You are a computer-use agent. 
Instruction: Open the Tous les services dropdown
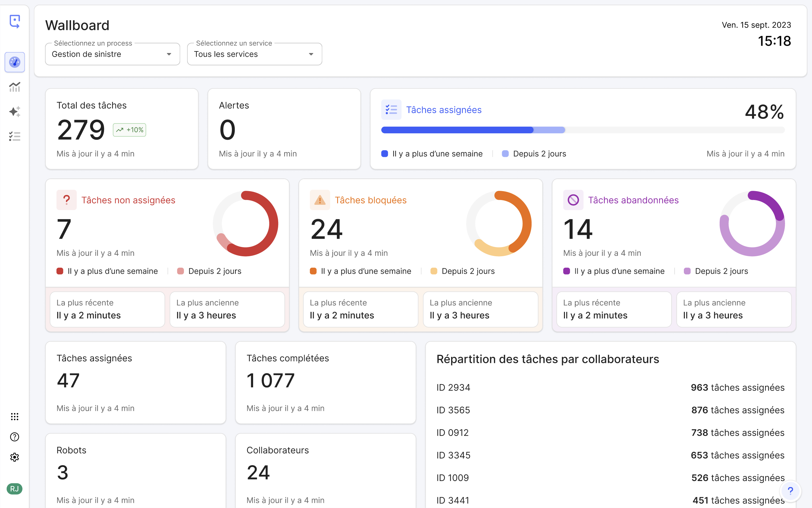pyautogui.click(x=255, y=54)
